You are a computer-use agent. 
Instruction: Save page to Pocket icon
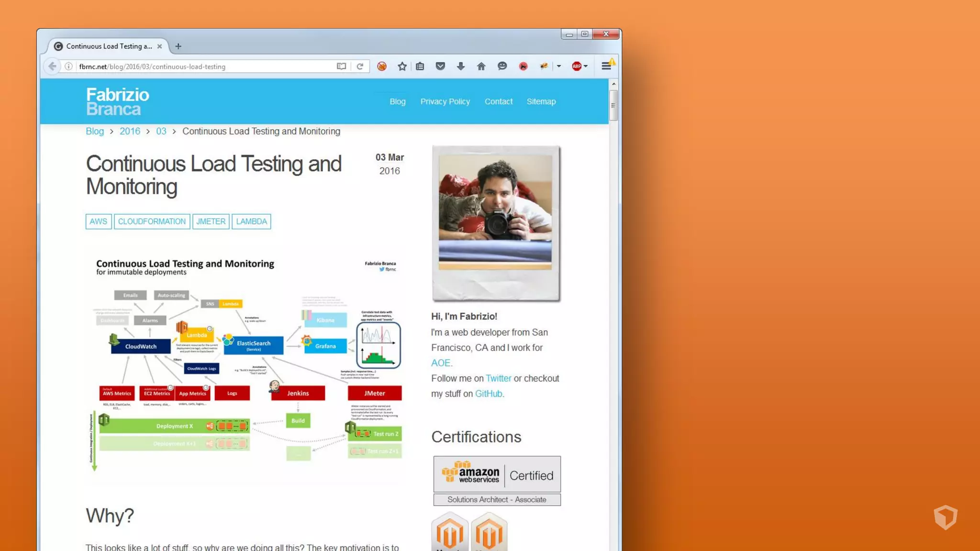pos(441,66)
